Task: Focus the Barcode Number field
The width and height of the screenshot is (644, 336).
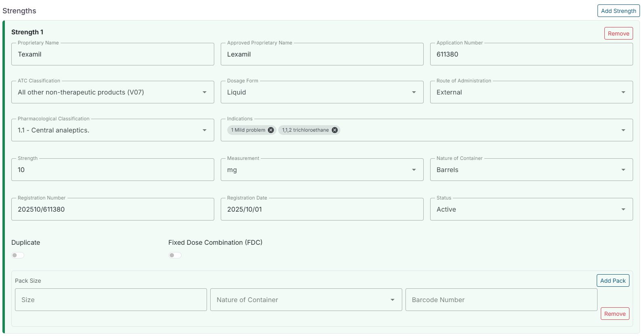Action: point(501,300)
